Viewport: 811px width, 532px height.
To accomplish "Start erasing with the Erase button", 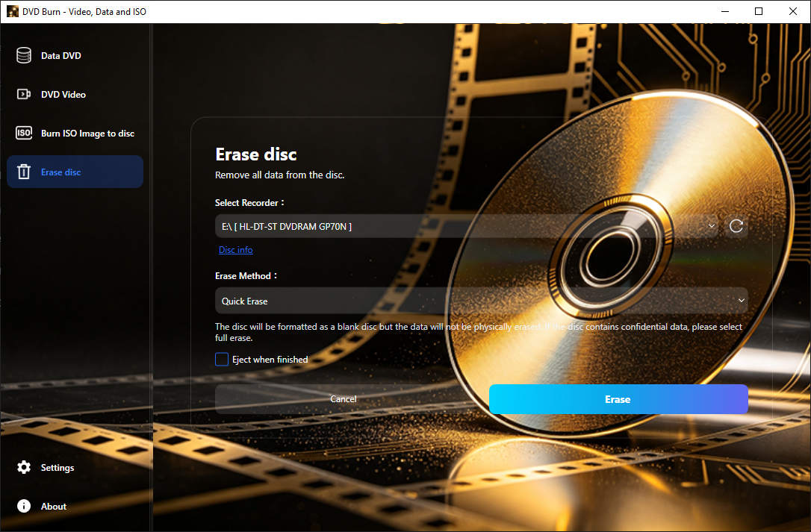I will click(618, 399).
